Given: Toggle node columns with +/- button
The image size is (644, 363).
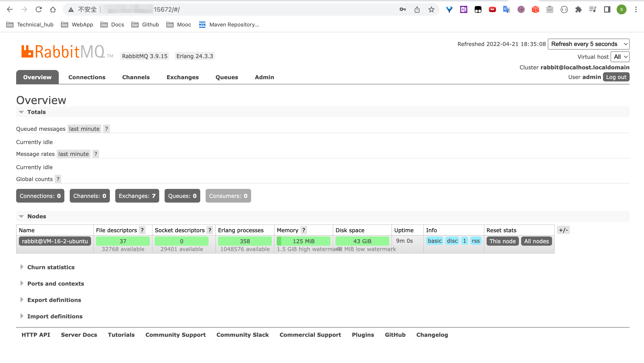Looking at the screenshot, I should (563, 230).
